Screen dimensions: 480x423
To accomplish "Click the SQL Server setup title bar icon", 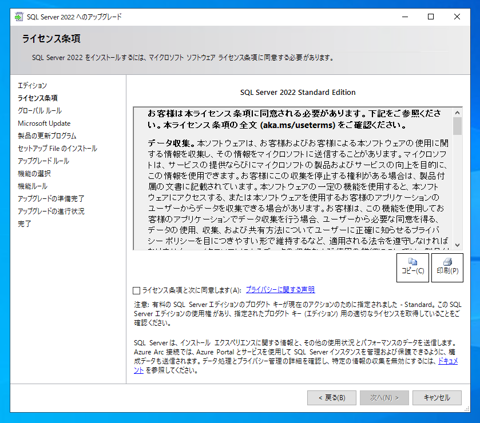I will point(19,17).
